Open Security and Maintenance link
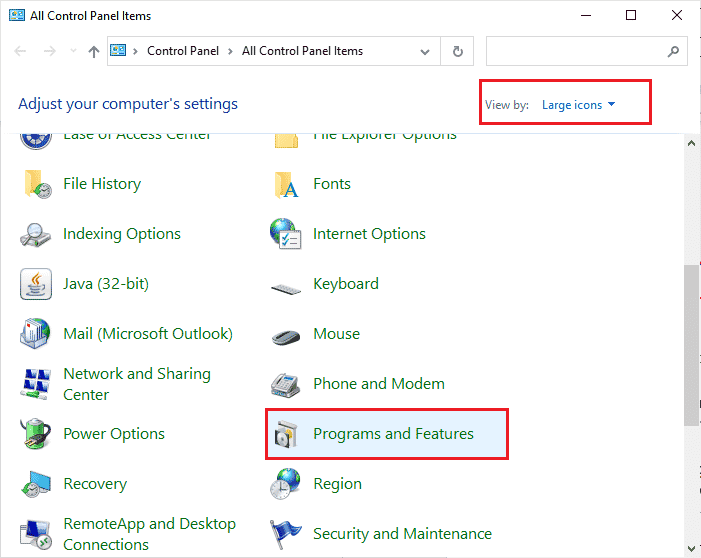Screen dimensions: 701x558 (x=402, y=534)
